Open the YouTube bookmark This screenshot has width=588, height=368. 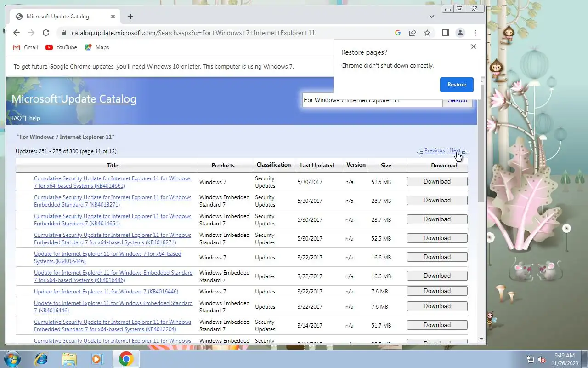tap(62, 47)
